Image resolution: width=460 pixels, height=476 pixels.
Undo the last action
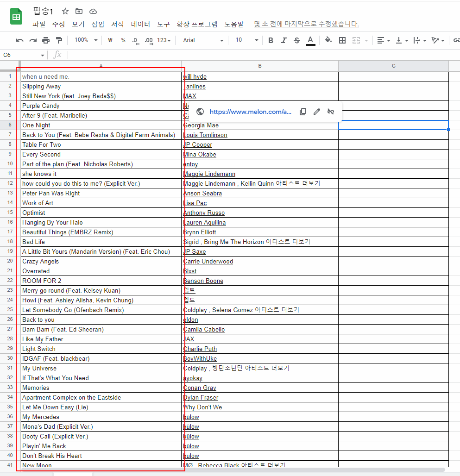point(20,40)
